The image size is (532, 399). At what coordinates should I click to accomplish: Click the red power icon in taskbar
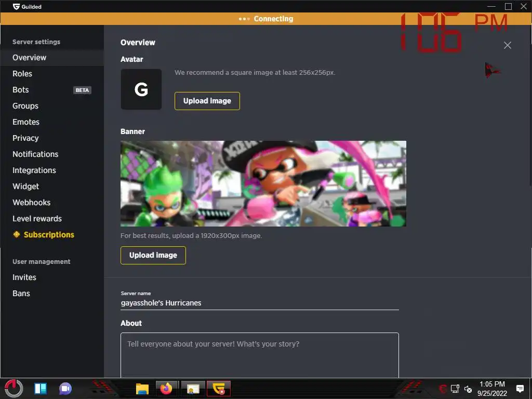[14, 388]
